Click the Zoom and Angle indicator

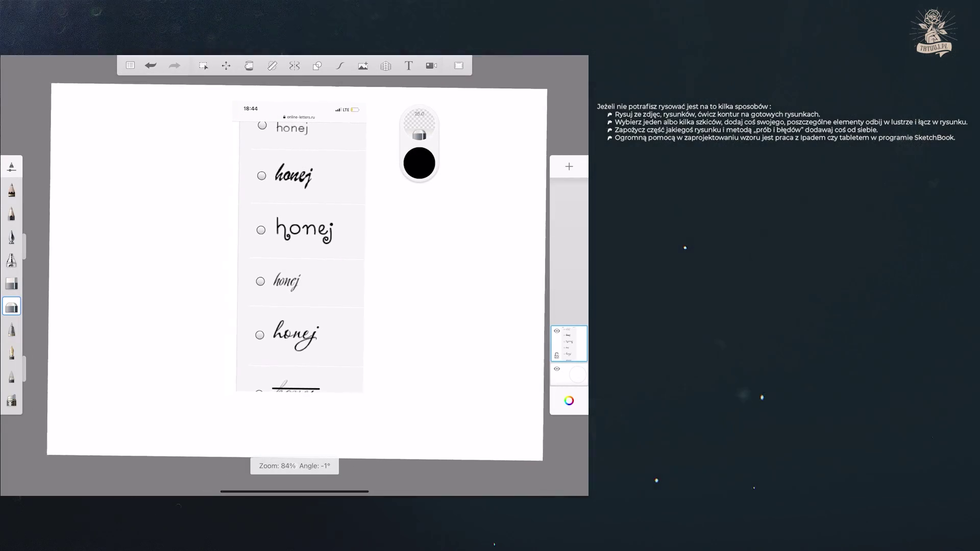click(295, 466)
